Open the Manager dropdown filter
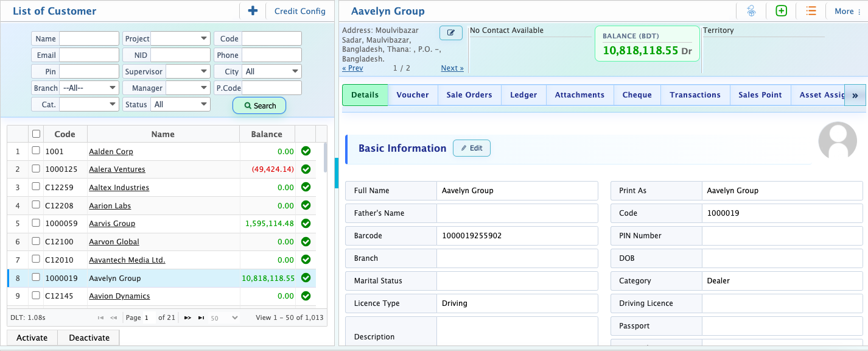This screenshot has width=868, height=351. pyautogui.click(x=188, y=88)
